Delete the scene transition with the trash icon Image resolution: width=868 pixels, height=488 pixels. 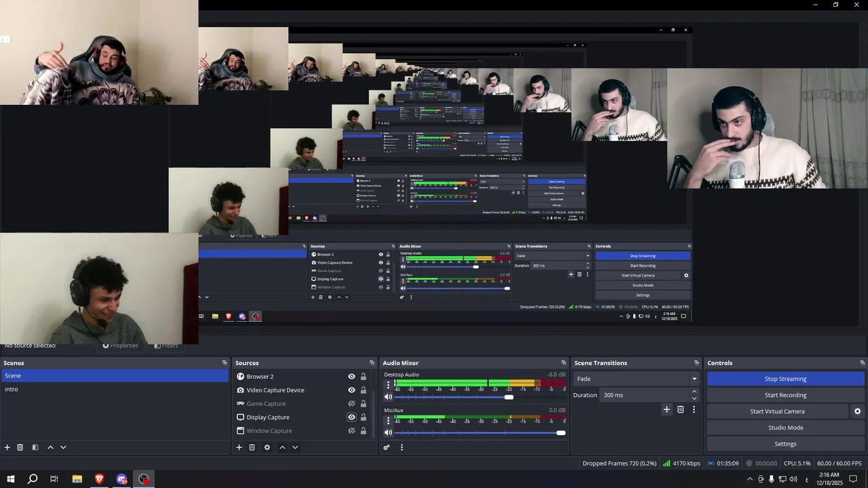681,409
